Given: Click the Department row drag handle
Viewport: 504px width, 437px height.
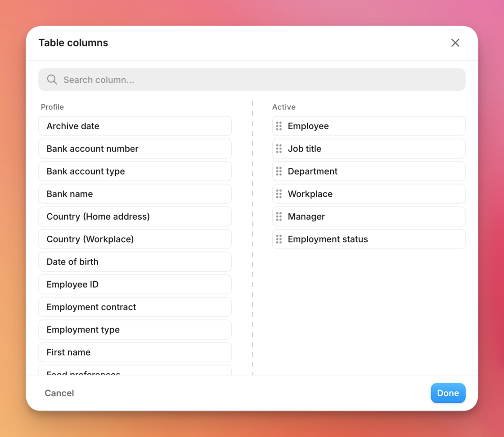Looking at the screenshot, I should point(279,171).
